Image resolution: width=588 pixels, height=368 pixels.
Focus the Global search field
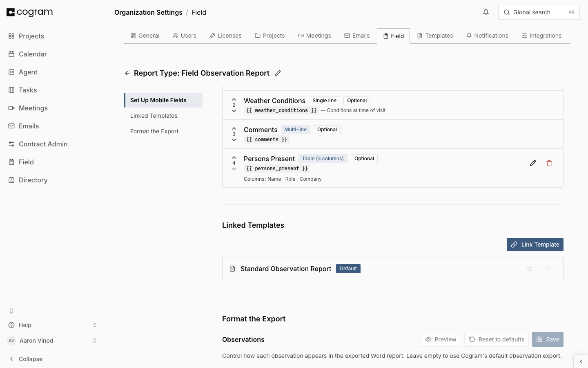[539, 12]
